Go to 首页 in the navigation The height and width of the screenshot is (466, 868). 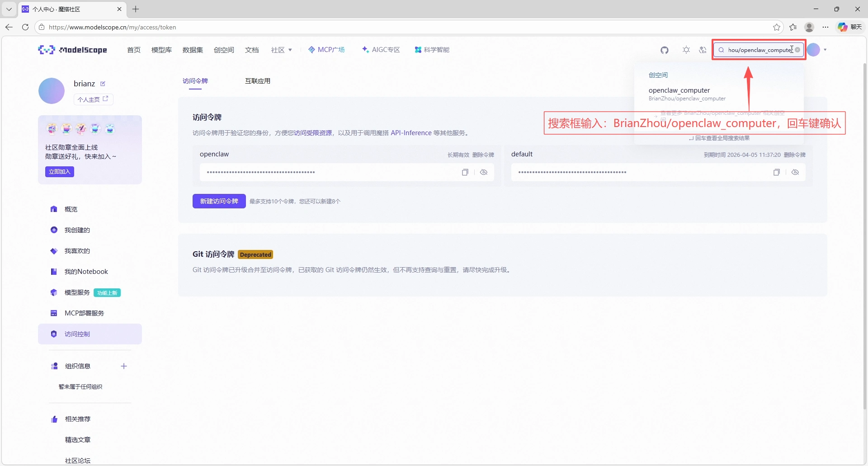click(134, 50)
